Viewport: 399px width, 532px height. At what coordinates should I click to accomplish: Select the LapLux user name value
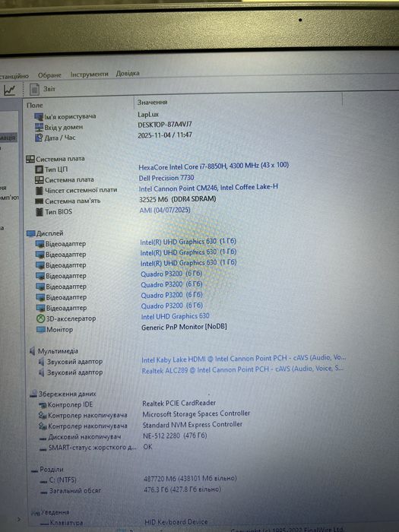(x=148, y=114)
